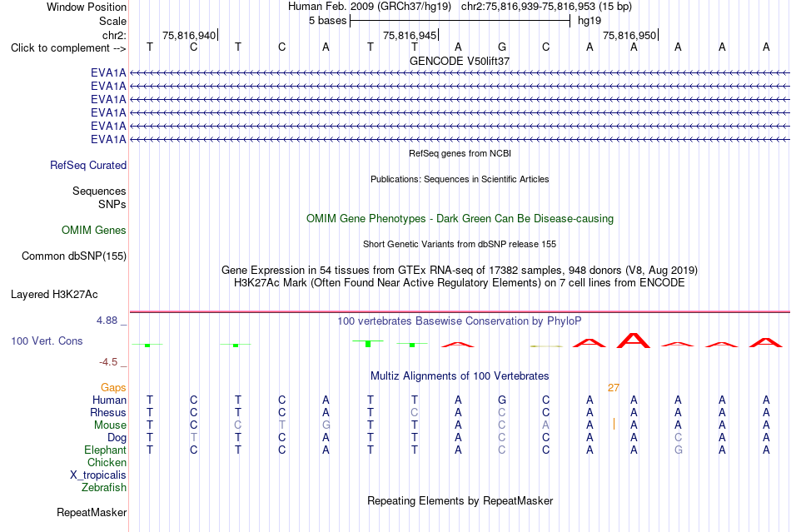Click the -4.5 PhyloP lower scale value
Viewport: 791px width, 532px height.
[x=108, y=362]
